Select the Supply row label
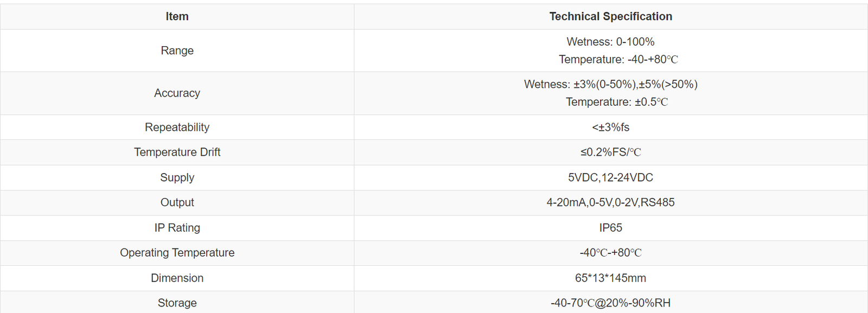868x313 pixels. [177, 178]
